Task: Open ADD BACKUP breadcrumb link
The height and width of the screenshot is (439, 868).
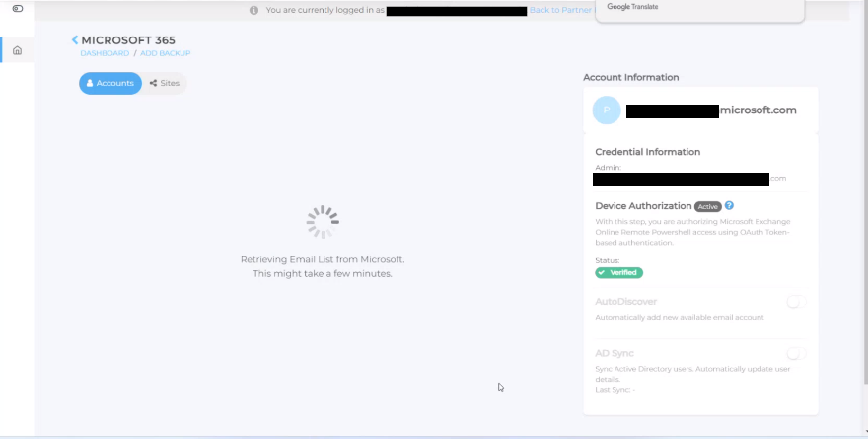Action: coord(165,53)
